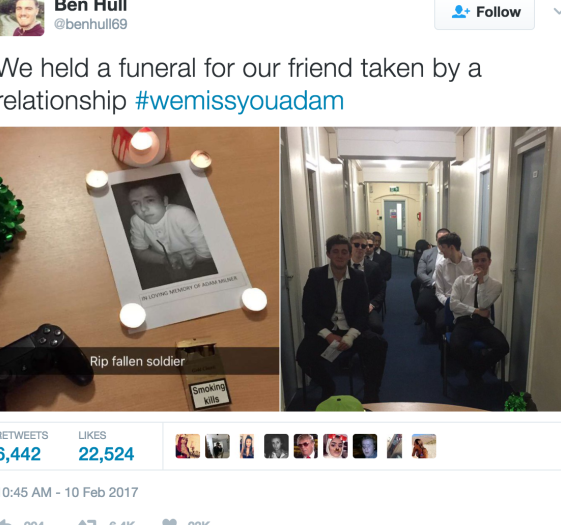Image resolution: width=561 pixels, height=525 pixels.
Task: Open third liker avatar, long-haired woman
Action: coord(247,446)
